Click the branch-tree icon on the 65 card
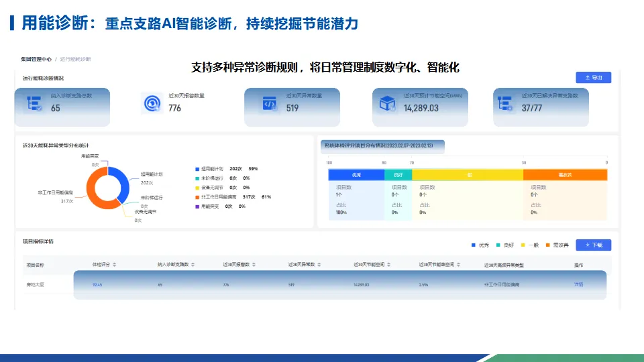Screen dimensions: 644x362 [x=34, y=103]
